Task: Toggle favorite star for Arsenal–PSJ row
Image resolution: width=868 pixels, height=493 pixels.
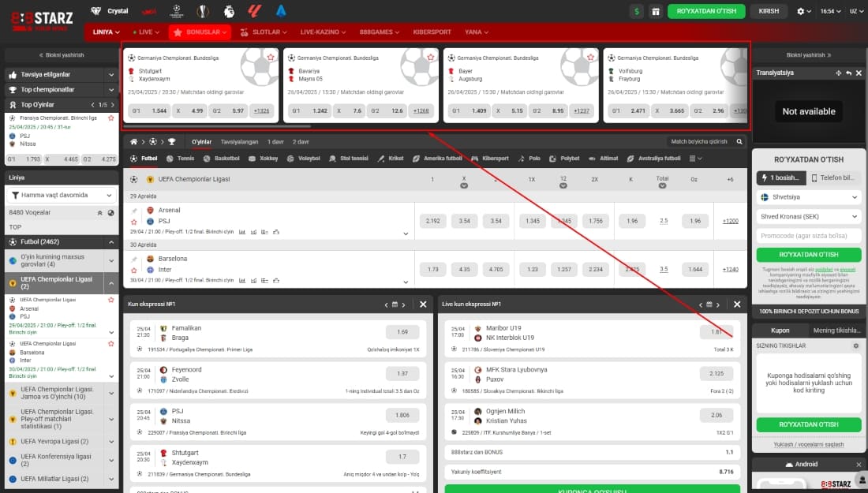Action: coord(134,222)
